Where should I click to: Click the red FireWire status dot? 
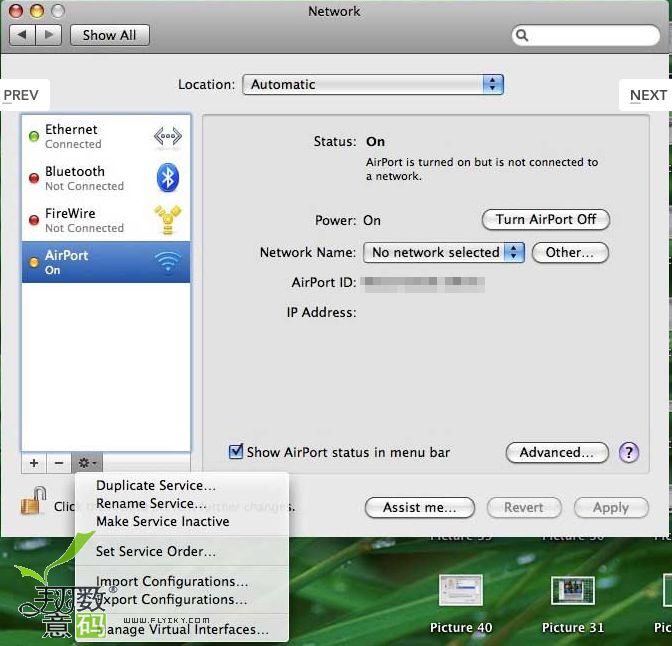coord(34,220)
